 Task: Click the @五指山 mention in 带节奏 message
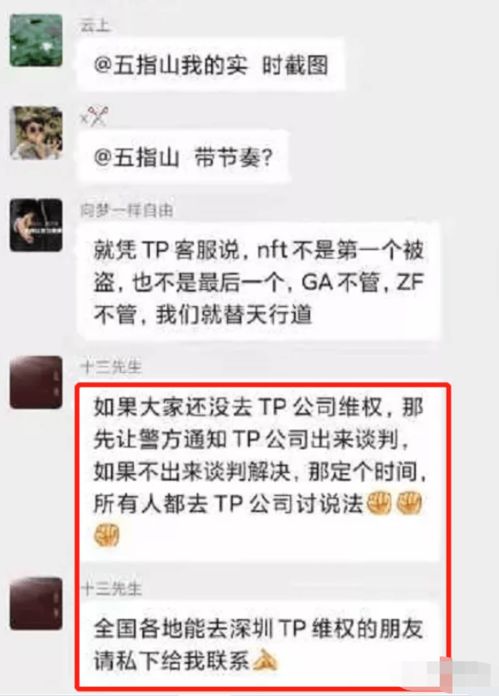[137, 158]
